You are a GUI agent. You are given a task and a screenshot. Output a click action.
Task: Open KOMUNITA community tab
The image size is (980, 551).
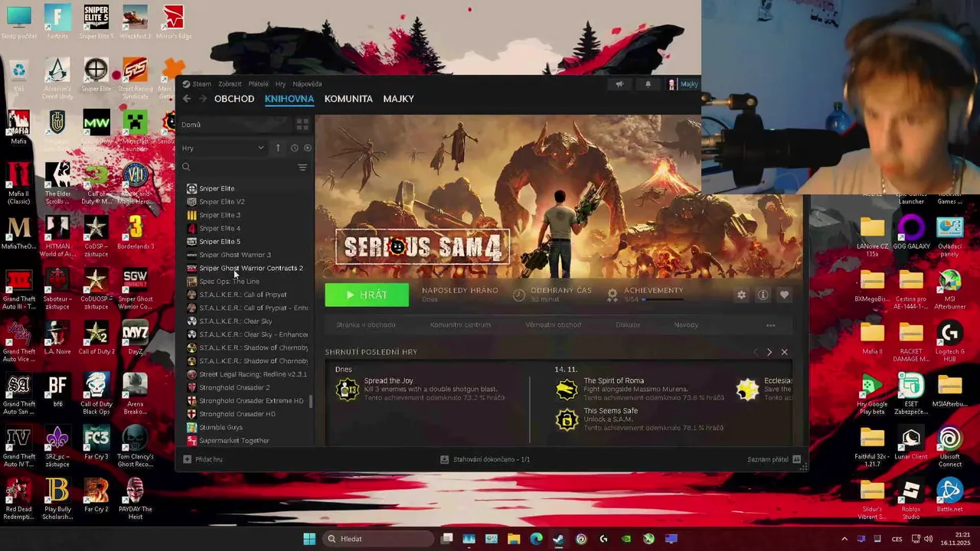348,99
